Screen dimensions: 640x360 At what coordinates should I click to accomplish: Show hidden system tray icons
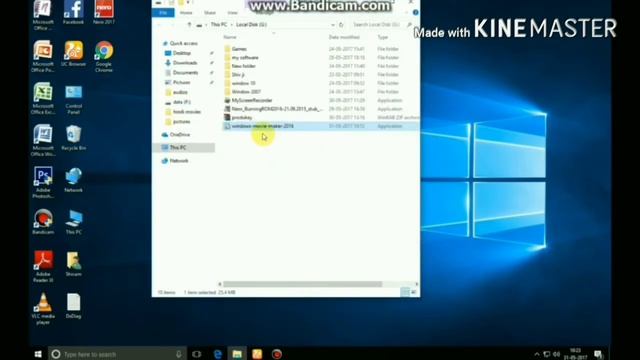tap(537, 354)
